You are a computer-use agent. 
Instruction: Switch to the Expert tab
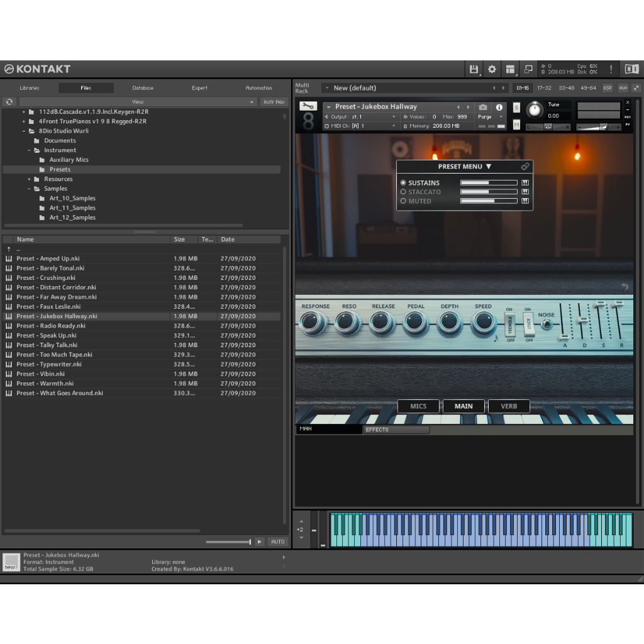pyautogui.click(x=199, y=88)
